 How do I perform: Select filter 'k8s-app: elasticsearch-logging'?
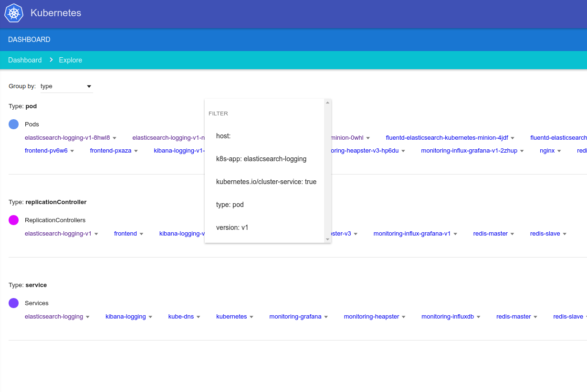261,159
